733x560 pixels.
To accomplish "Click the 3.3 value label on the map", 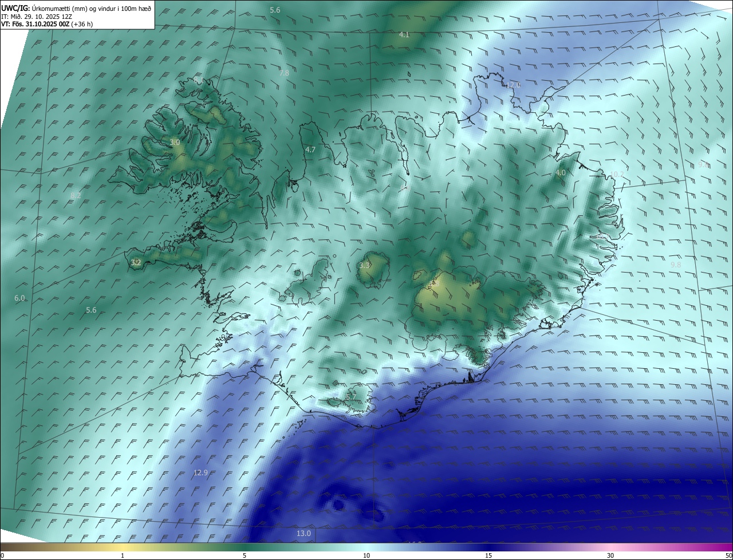I will click(365, 266).
